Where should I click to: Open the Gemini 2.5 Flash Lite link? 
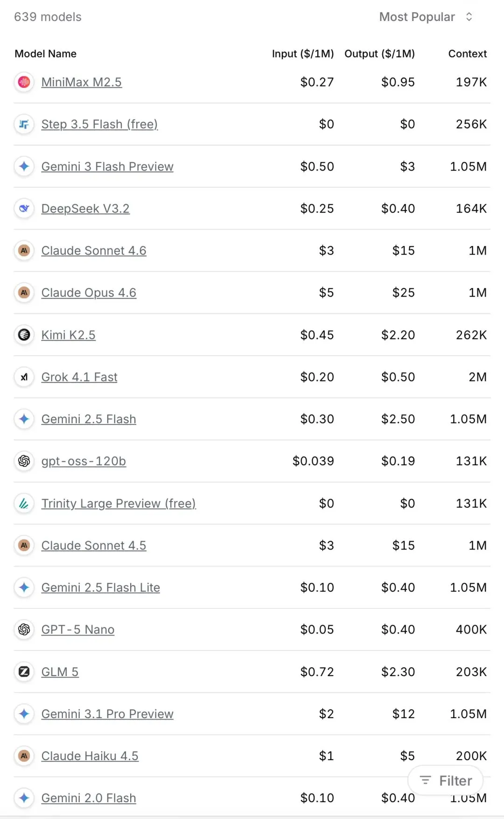[x=101, y=587]
